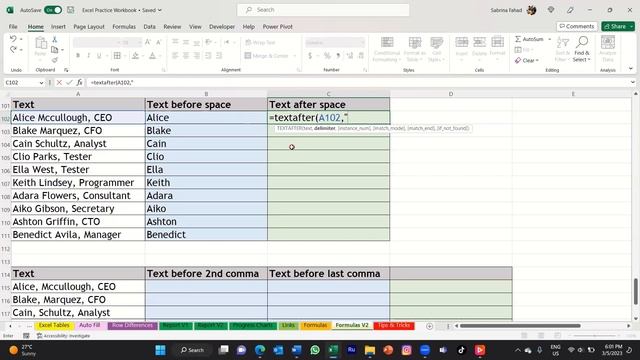
Task: Toggle align left
Action: pos(175,56)
